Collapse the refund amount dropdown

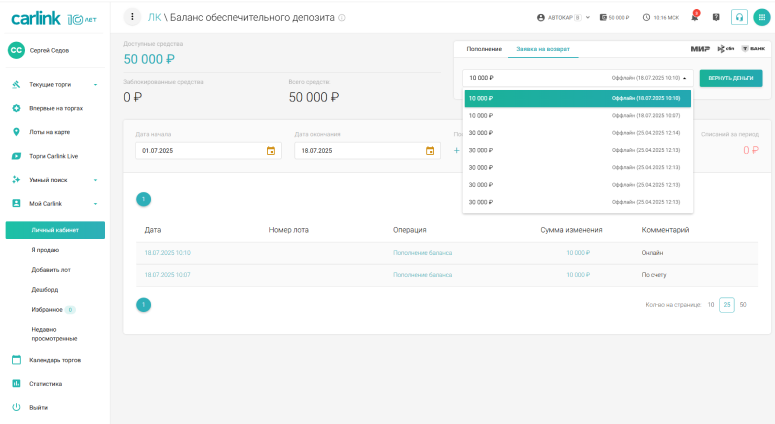[x=684, y=78]
